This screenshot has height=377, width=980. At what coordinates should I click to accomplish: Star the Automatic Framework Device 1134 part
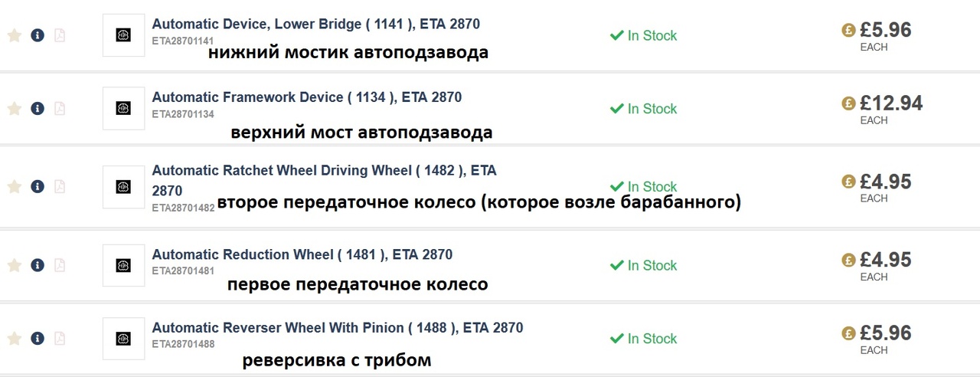tap(14, 109)
